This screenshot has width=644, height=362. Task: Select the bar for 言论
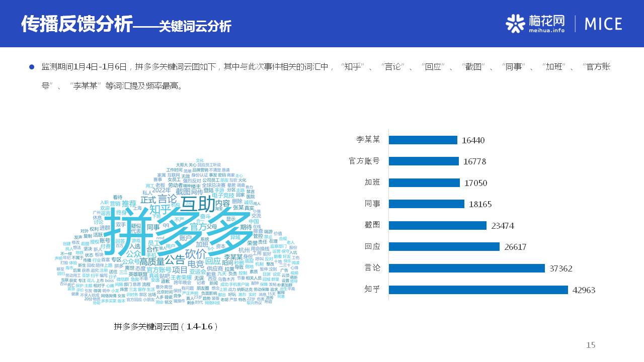click(466, 268)
